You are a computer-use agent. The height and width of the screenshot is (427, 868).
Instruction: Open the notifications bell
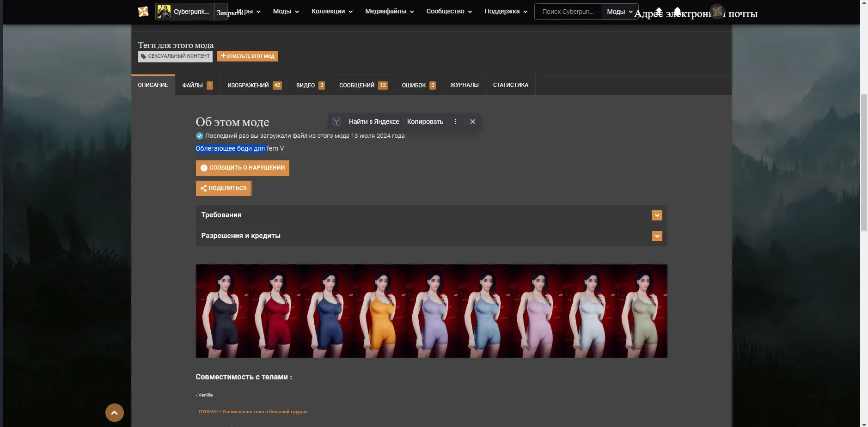point(677,11)
